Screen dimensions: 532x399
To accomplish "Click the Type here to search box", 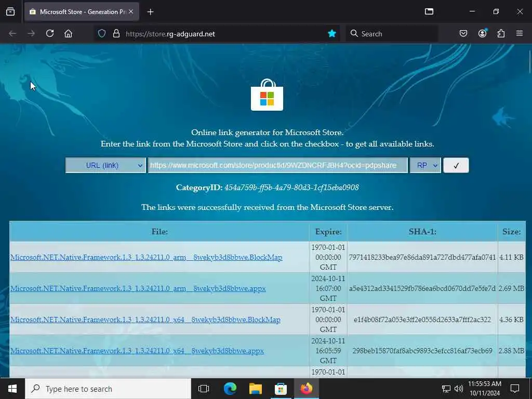I will [108, 389].
